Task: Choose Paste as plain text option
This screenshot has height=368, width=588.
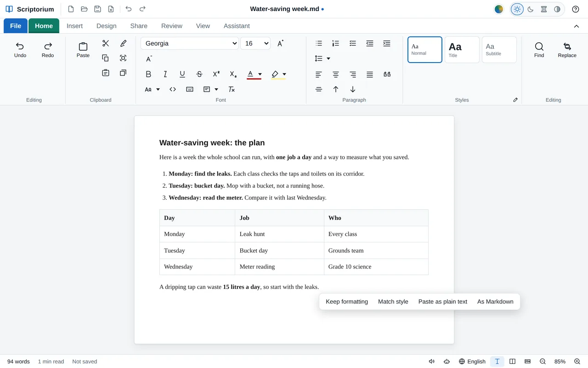Action: pos(443,302)
